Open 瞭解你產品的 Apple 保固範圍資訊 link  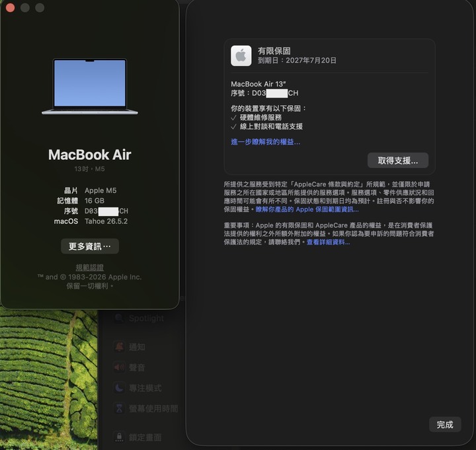coord(307,209)
